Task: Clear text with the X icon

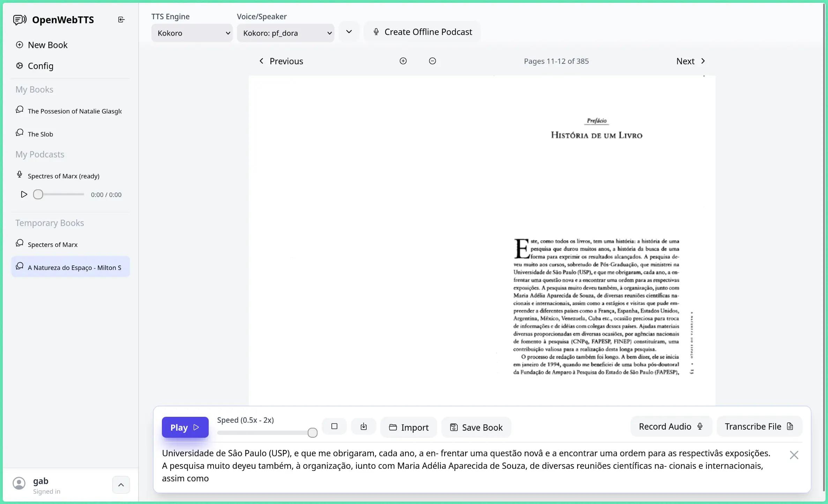Action: pos(794,455)
